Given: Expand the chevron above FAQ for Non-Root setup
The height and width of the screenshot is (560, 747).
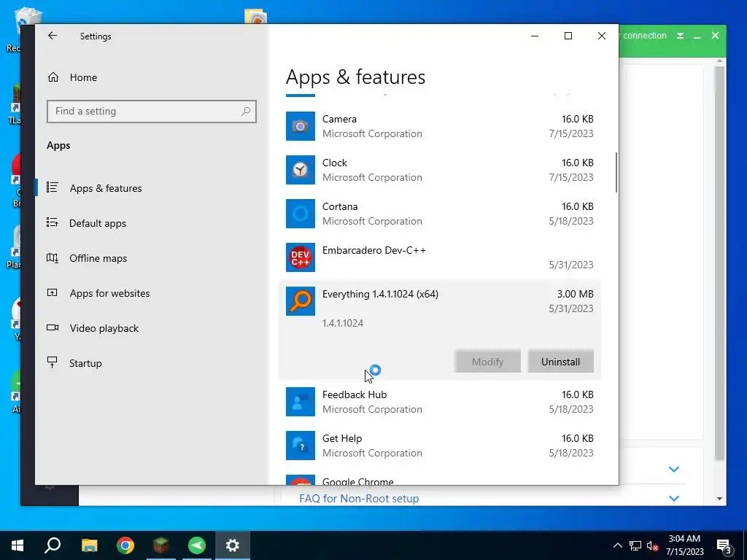Looking at the screenshot, I should click(673, 469).
